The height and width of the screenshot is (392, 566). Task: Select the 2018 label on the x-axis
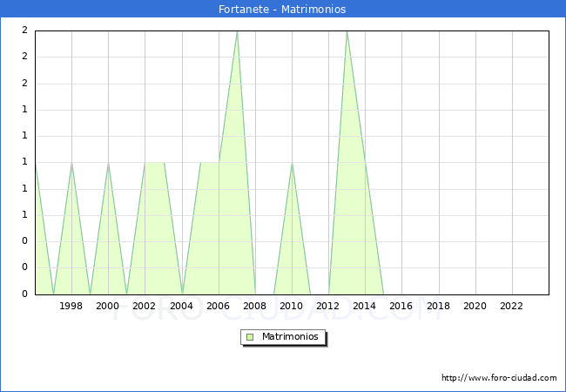pyautogui.click(x=438, y=306)
